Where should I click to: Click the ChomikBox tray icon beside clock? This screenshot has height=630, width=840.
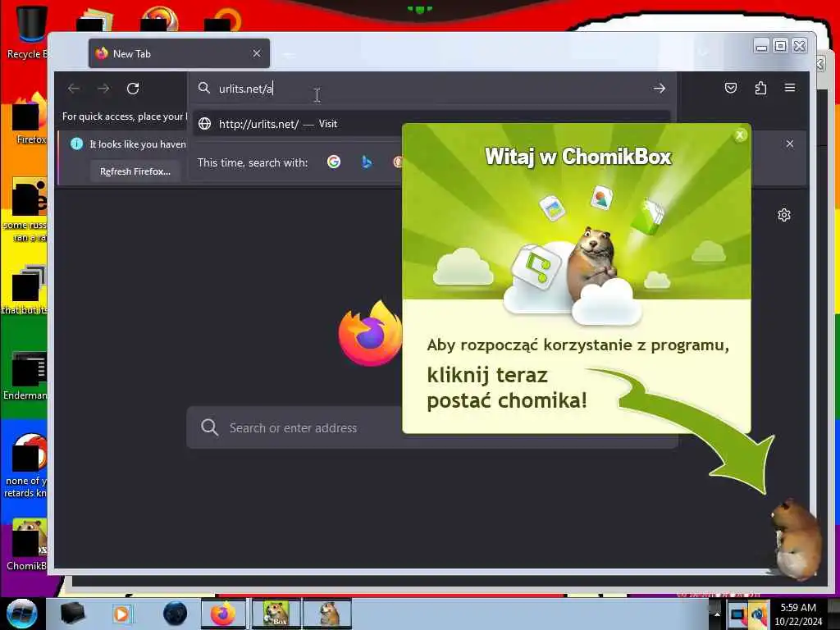click(x=757, y=614)
